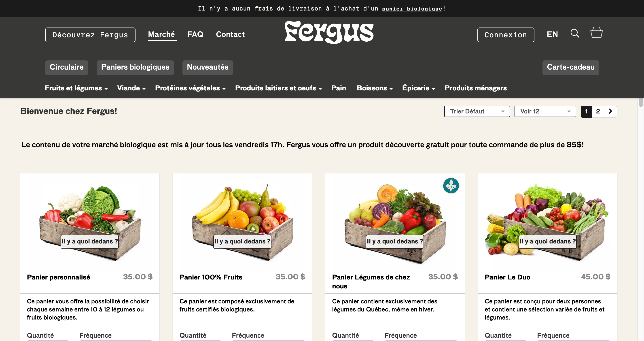Open the Trier Défaut sort dropdown

point(477,111)
